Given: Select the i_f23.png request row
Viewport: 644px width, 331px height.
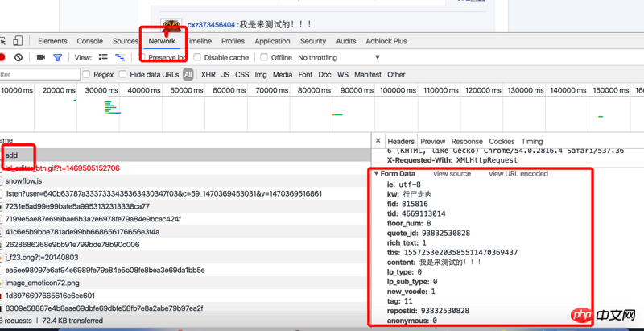Looking at the screenshot, I should pos(185,257).
